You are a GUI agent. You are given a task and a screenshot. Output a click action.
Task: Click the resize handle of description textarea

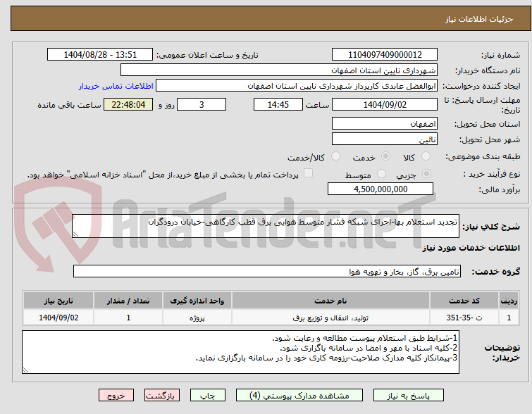[x=75, y=234]
